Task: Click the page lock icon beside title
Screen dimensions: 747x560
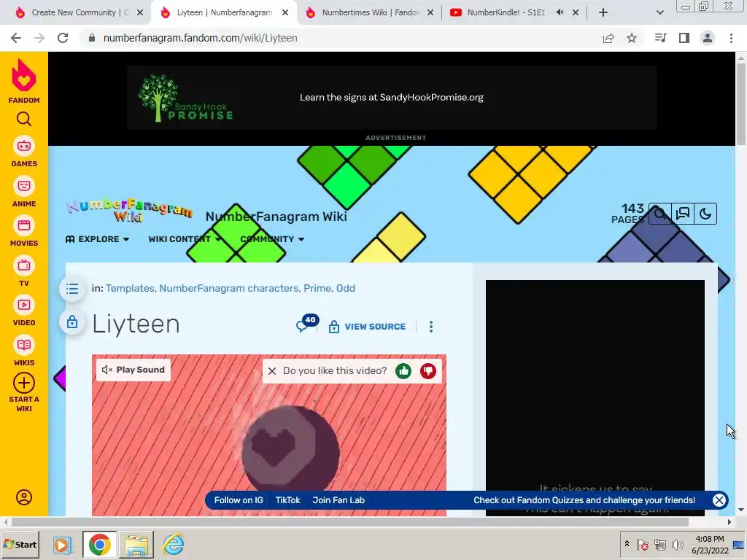Action: 72,322
